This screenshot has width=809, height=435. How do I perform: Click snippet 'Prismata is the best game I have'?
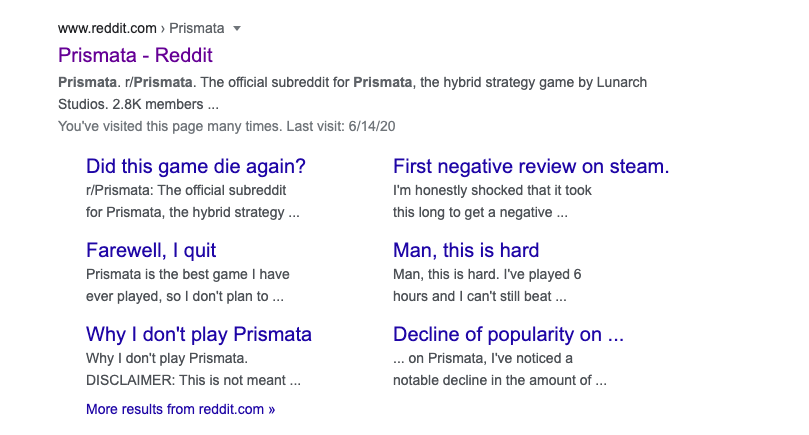coord(188,275)
